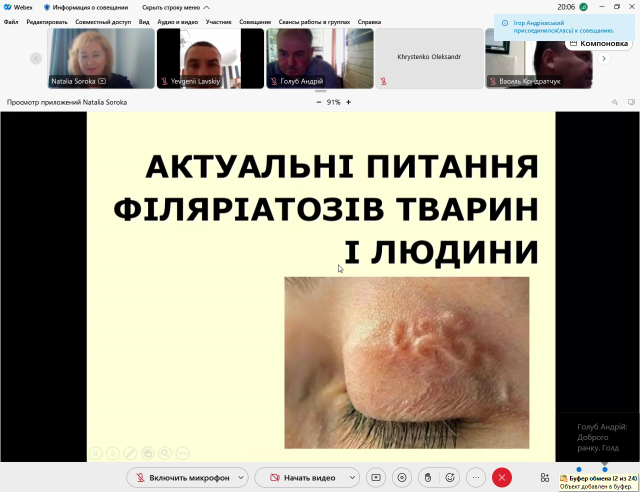This screenshot has height=492, width=640.
Task: Open reactions with the smiley icon
Action: 450,478
